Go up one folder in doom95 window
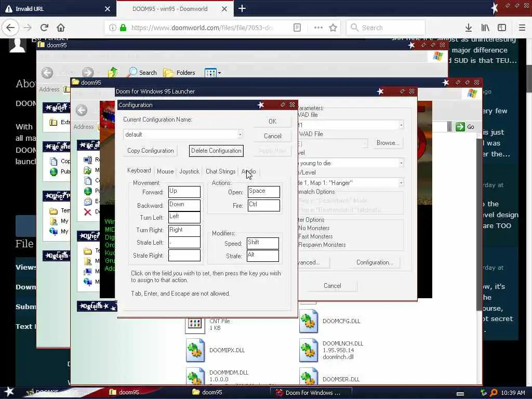The width and height of the screenshot is (532, 399). [x=113, y=72]
